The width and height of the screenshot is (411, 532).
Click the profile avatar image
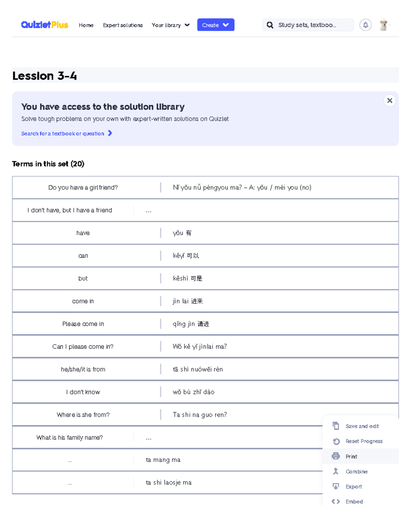(x=384, y=24)
